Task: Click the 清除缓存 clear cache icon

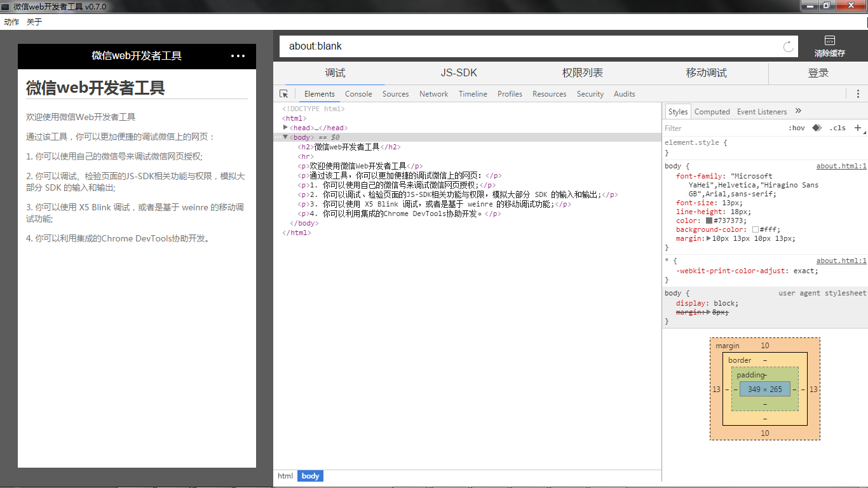Action: (829, 41)
